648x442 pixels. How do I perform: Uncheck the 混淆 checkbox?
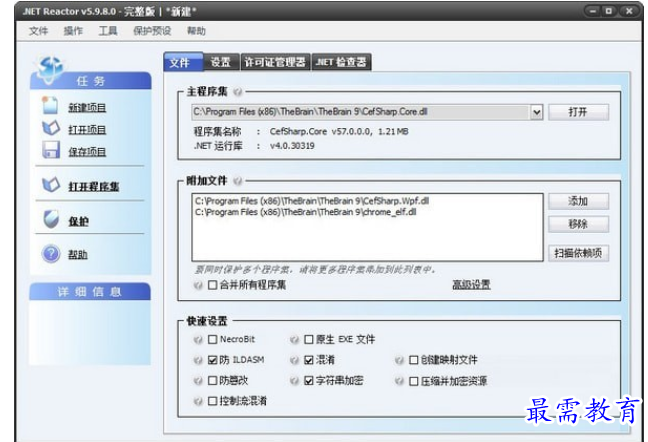pos(309,360)
